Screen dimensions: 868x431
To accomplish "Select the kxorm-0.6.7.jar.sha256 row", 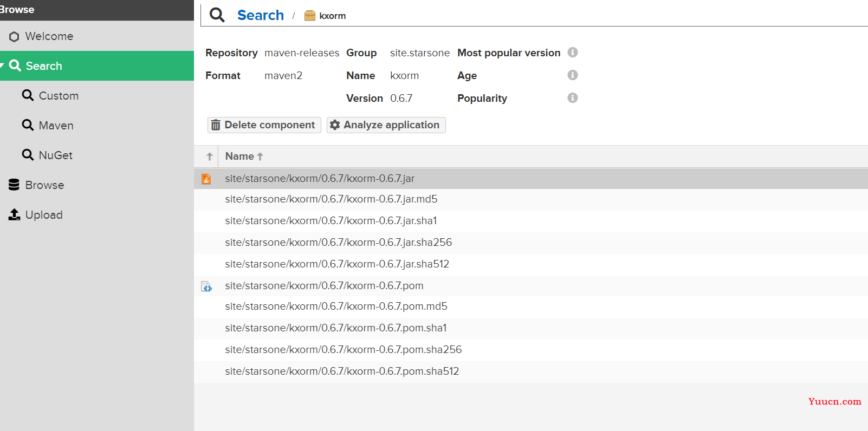I will [x=531, y=243].
